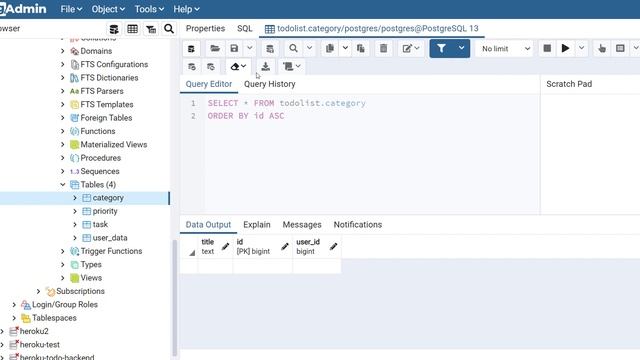Viewport: 640px width, 360px height.
Task: Open the Execute options dropdown arrow
Action: coord(581,49)
